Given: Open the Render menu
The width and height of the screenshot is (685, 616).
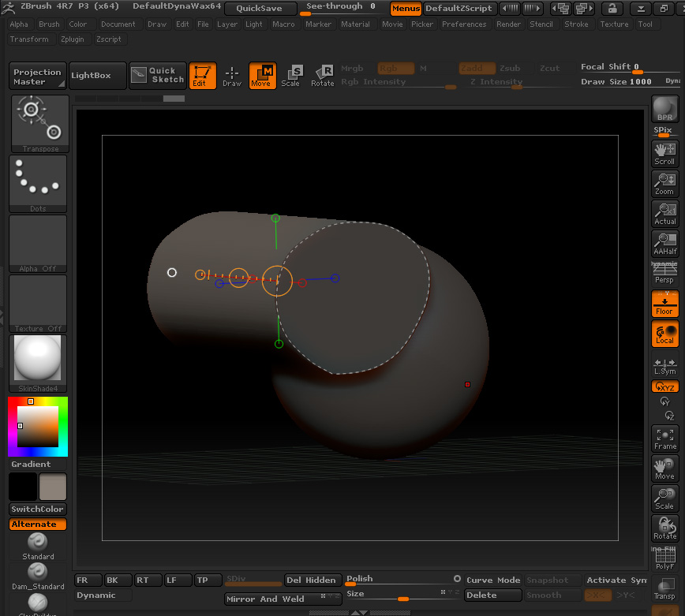Looking at the screenshot, I should point(508,24).
